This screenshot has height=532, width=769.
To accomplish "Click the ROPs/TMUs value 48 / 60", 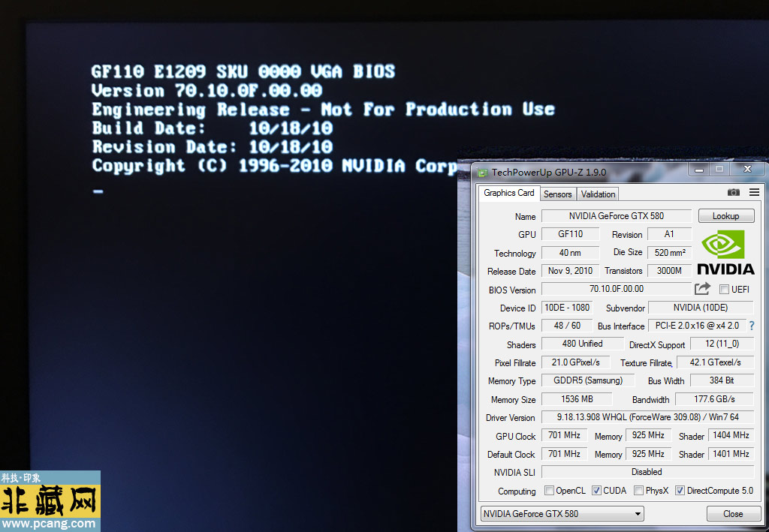I will click(x=567, y=326).
